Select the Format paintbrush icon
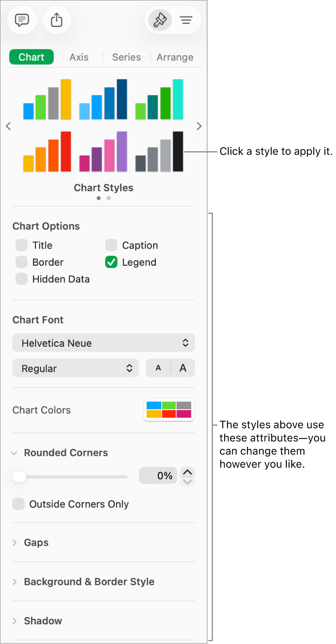 (159, 20)
